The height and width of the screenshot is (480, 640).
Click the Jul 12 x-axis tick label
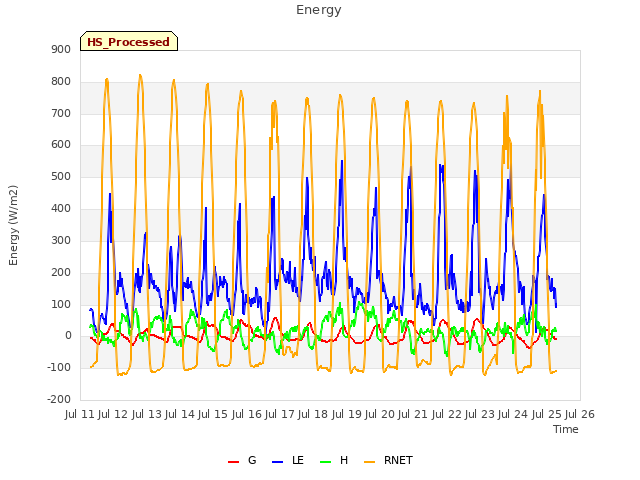[x=113, y=414]
